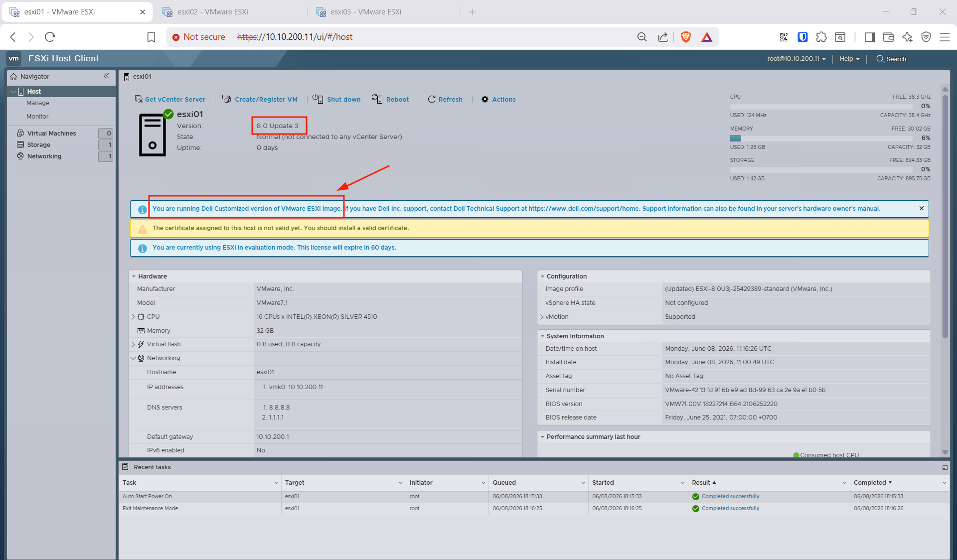This screenshot has width=957, height=560.
Task: Open Storage in the Navigator
Action: 39,145
